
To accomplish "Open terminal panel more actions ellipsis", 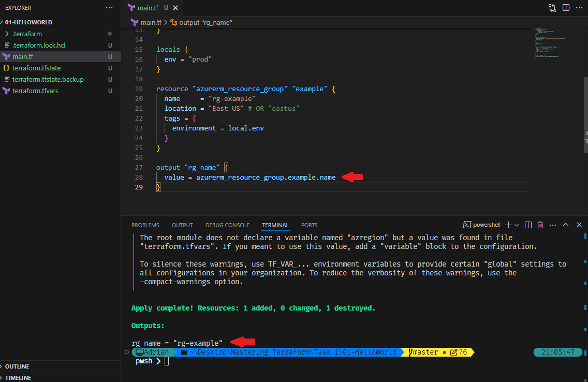I will [x=553, y=225].
